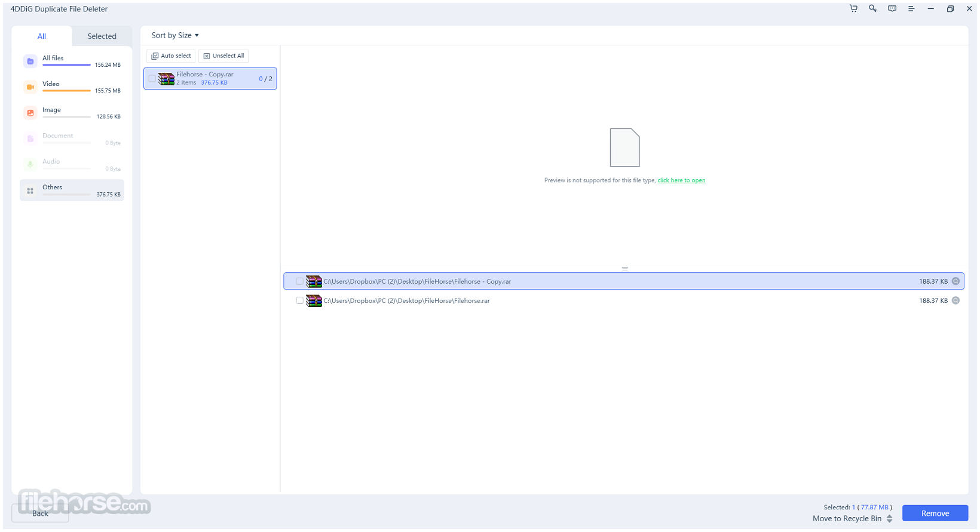Check the Filehorse - Copy.rar file path row
980x532 pixels.
[x=299, y=281]
